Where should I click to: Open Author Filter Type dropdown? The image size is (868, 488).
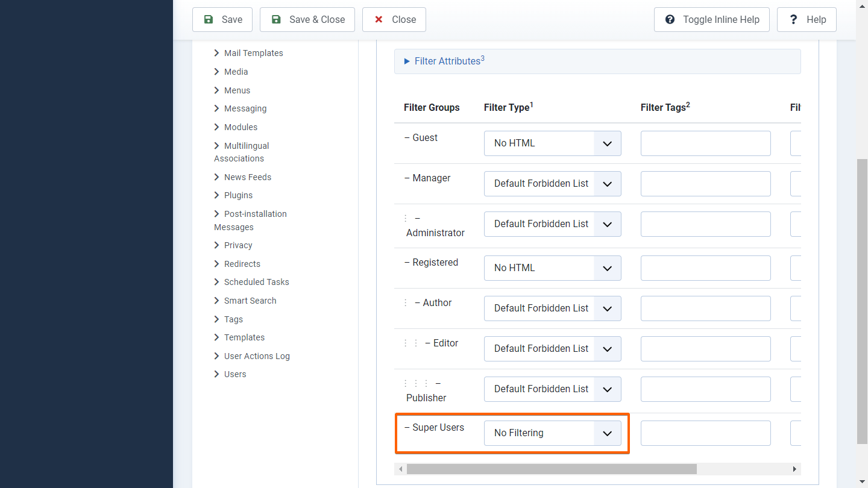552,308
